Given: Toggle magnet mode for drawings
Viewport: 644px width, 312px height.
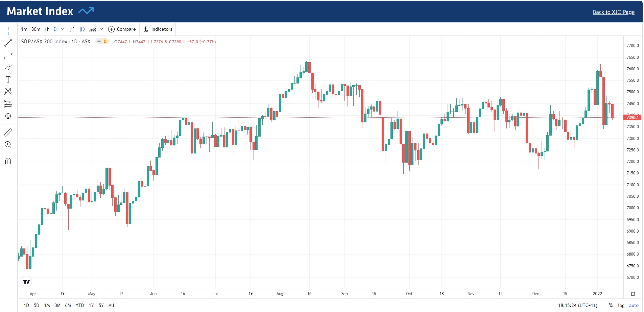Looking at the screenshot, I should (x=8, y=161).
